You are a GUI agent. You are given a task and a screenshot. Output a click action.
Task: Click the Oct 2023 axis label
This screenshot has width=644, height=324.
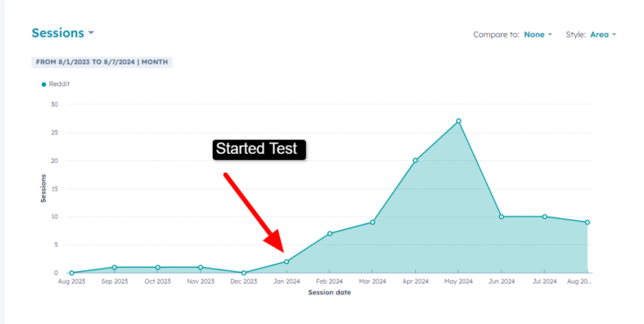pos(157,282)
